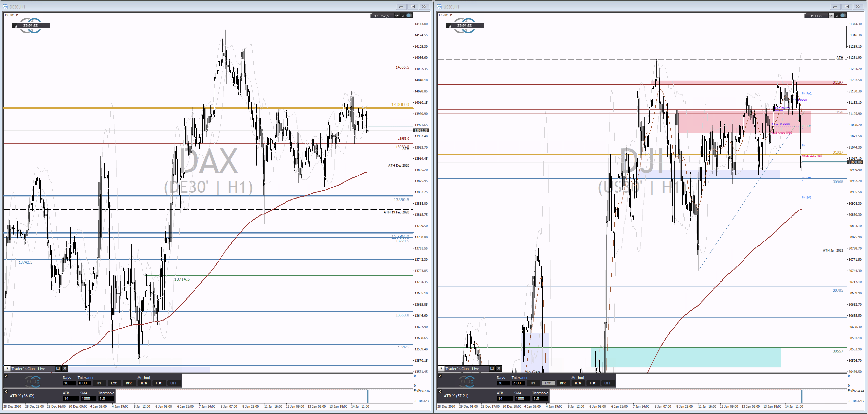
Task: Click the crosshair icon in US30 price panel
Action: tap(831, 16)
